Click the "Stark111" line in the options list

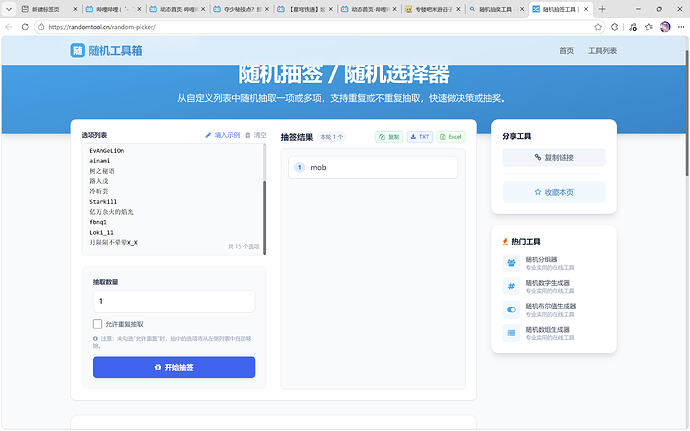tap(103, 202)
